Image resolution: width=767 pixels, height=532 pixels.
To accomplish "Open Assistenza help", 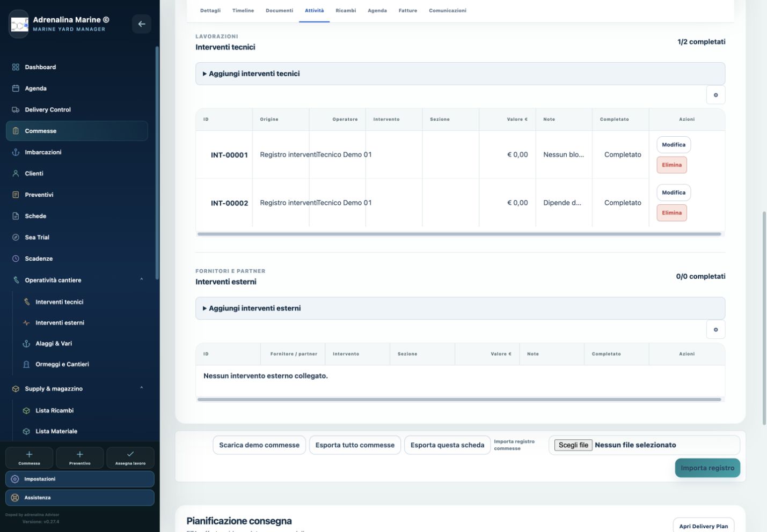I will coord(80,498).
